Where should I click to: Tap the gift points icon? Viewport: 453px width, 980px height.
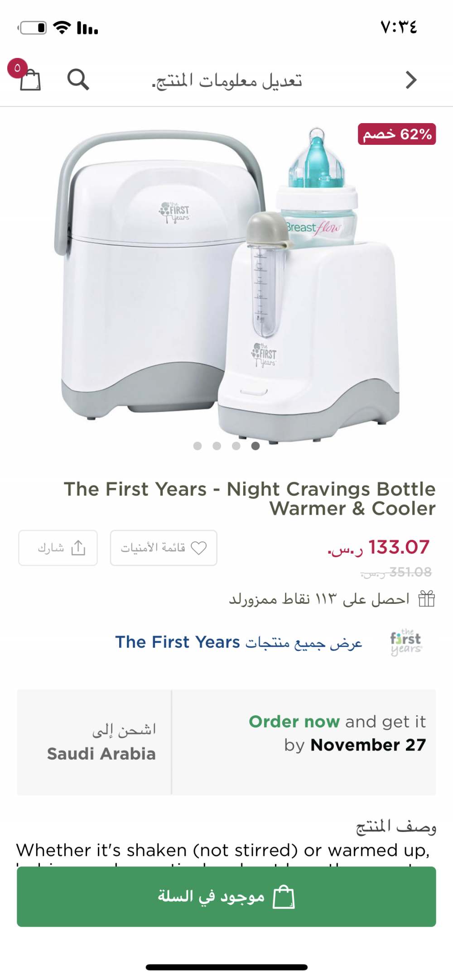pyautogui.click(x=426, y=599)
